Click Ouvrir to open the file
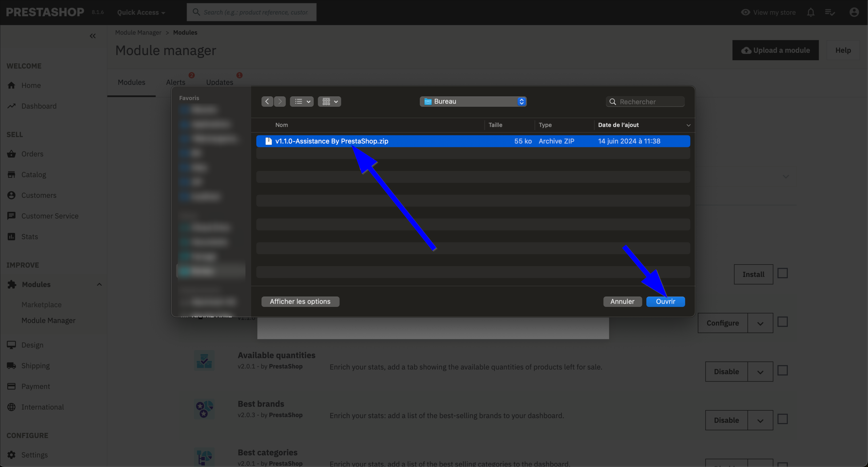The height and width of the screenshot is (467, 868). [x=665, y=302]
